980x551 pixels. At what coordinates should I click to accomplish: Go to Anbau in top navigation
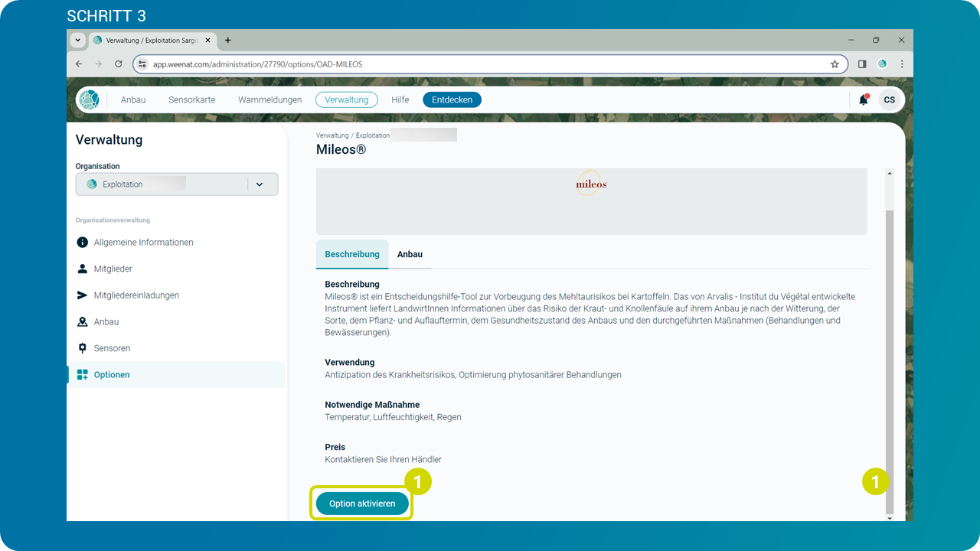coord(133,99)
